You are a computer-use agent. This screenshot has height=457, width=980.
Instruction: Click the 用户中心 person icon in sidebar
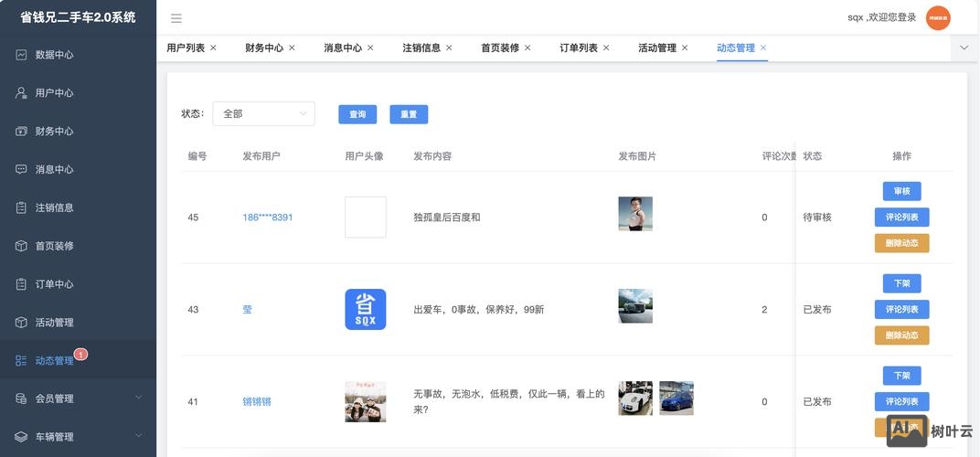click(x=21, y=93)
